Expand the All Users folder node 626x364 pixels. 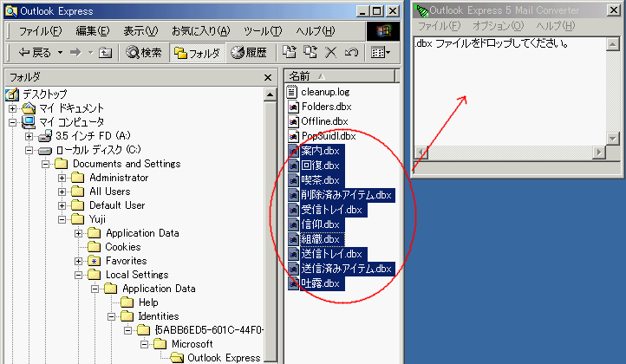coord(62,192)
